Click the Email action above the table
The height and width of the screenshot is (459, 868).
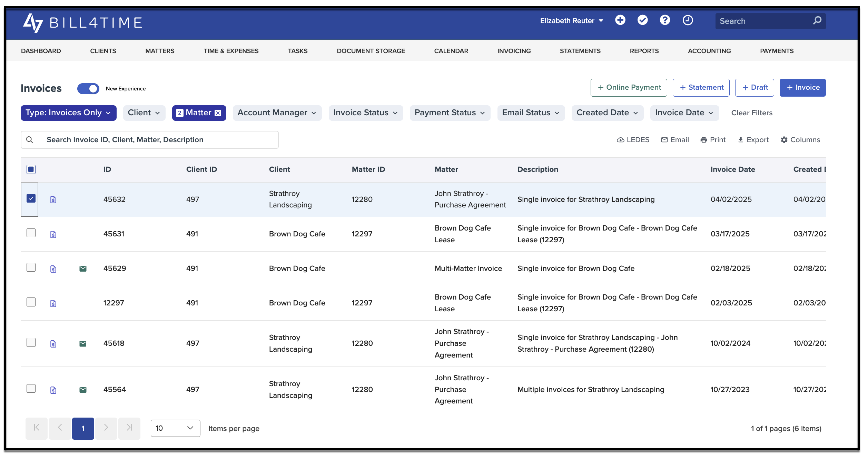[675, 140]
